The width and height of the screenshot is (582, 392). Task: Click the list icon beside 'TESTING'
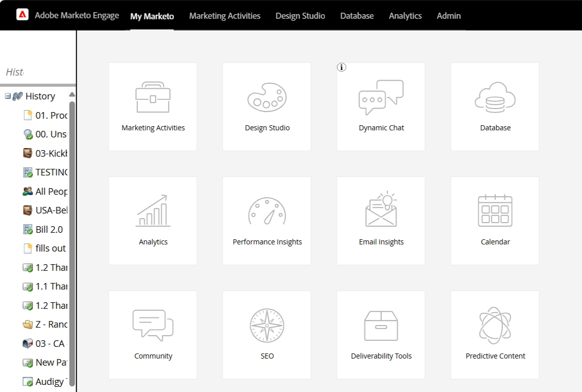click(x=28, y=172)
